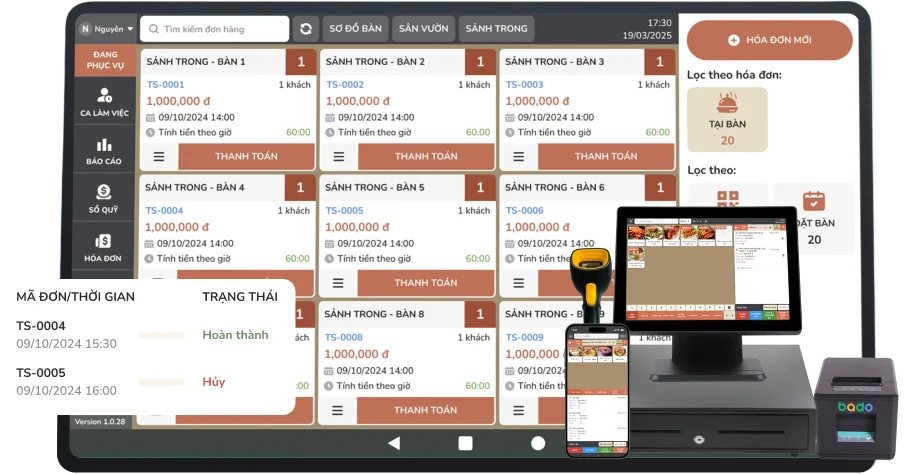Open order link TS-0006
Image resolution: width=905 pixels, height=474 pixels.
[525, 211]
